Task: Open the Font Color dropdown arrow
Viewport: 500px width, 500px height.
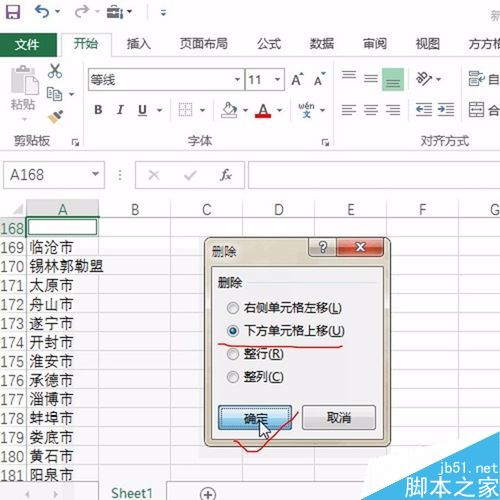Action: pyautogui.click(x=279, y=110)
